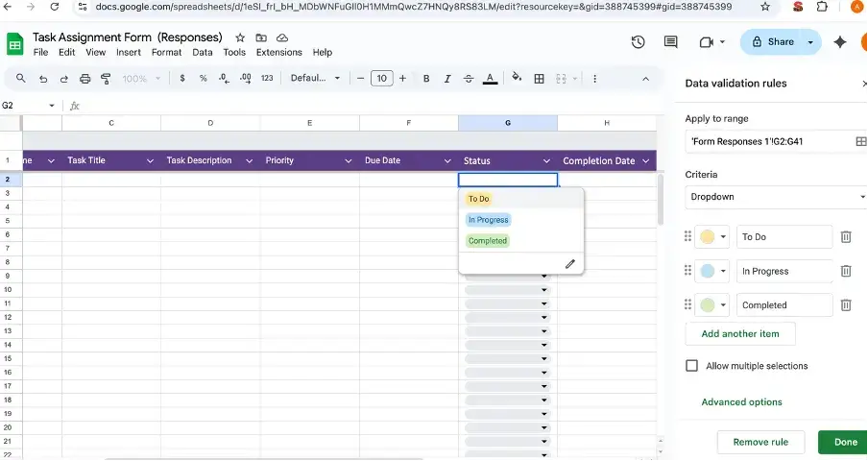Delete the Completed dropdown item

[x=846, y=305]
